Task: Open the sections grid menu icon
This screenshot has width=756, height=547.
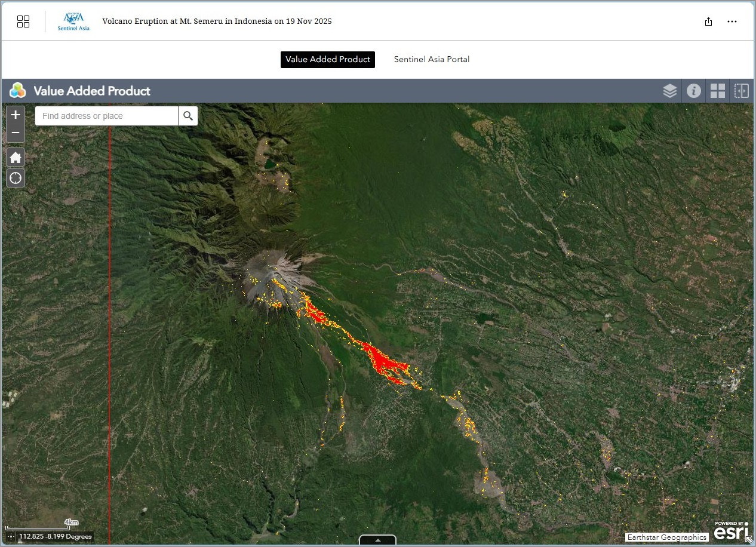Action: pyautogui.click(x=23, y=21)
